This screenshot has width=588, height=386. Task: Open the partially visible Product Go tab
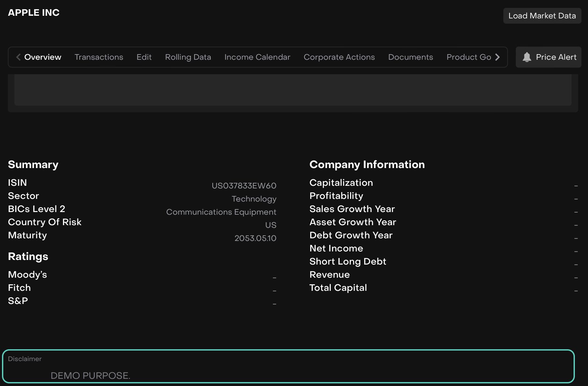pyautogui.click(x=469, y=57)
